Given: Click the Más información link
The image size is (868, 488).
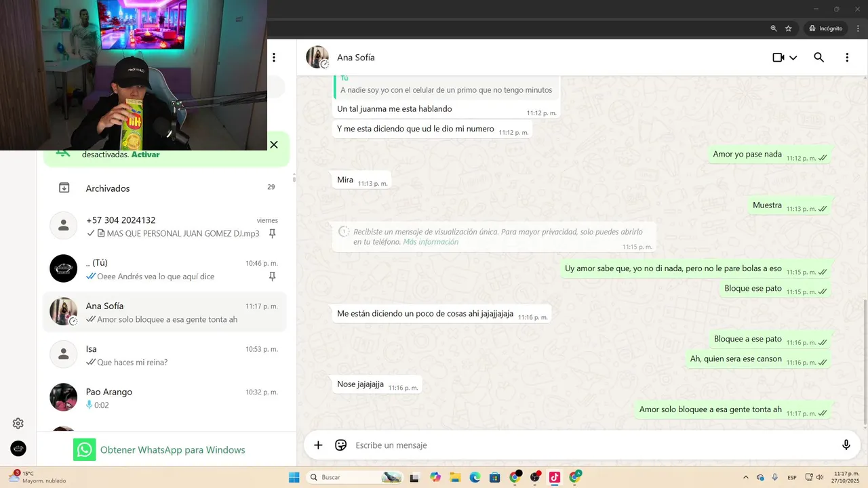Looking at the screenshot, I should (431, 242).
